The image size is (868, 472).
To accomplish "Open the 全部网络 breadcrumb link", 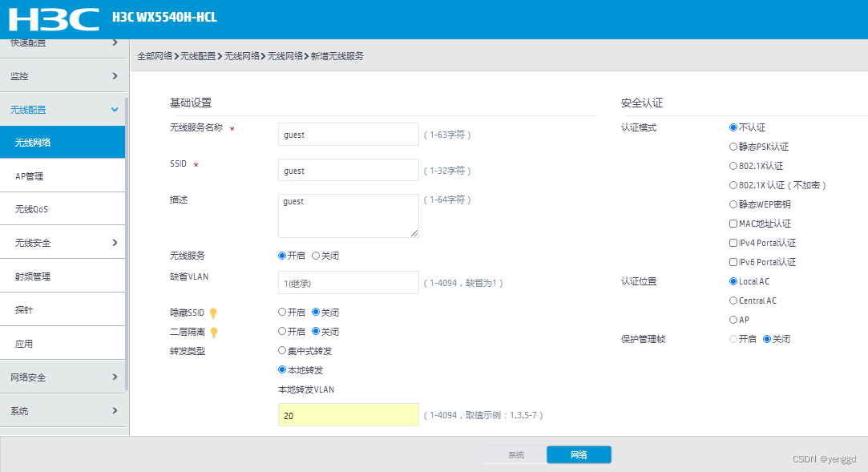I will 154,55.
